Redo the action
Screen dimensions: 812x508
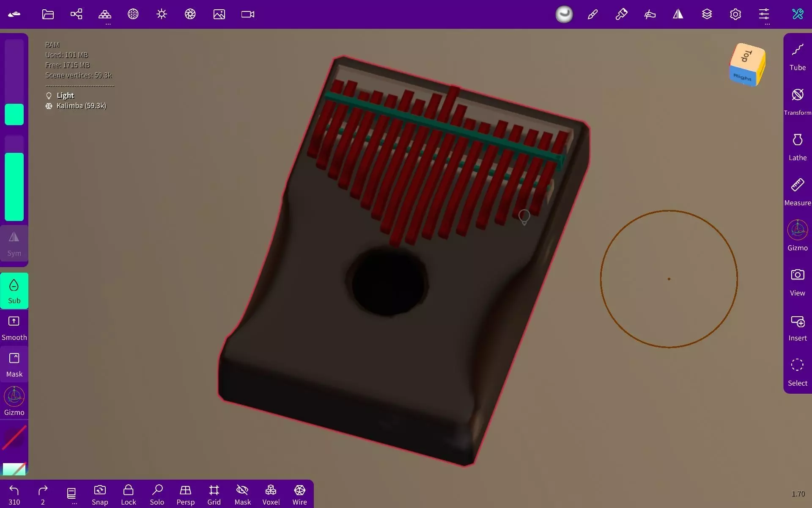[43, 494]
